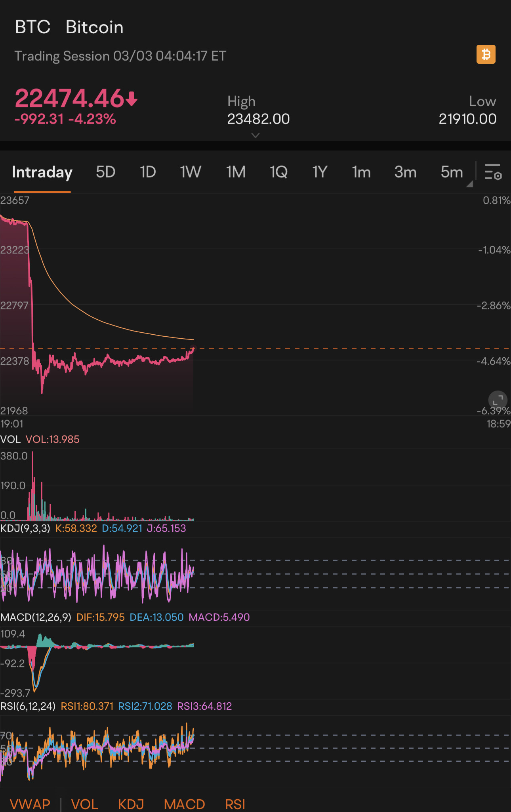Toggle the VOL indicator in bottom bar
511x812 pixels.
pyautogui.click(x=84, y=804)
